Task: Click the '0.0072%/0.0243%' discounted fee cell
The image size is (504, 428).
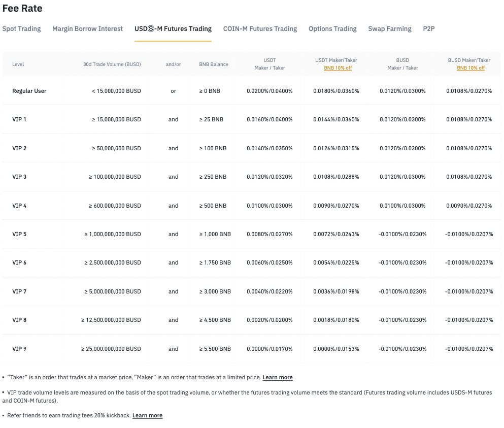Action: 336,234
